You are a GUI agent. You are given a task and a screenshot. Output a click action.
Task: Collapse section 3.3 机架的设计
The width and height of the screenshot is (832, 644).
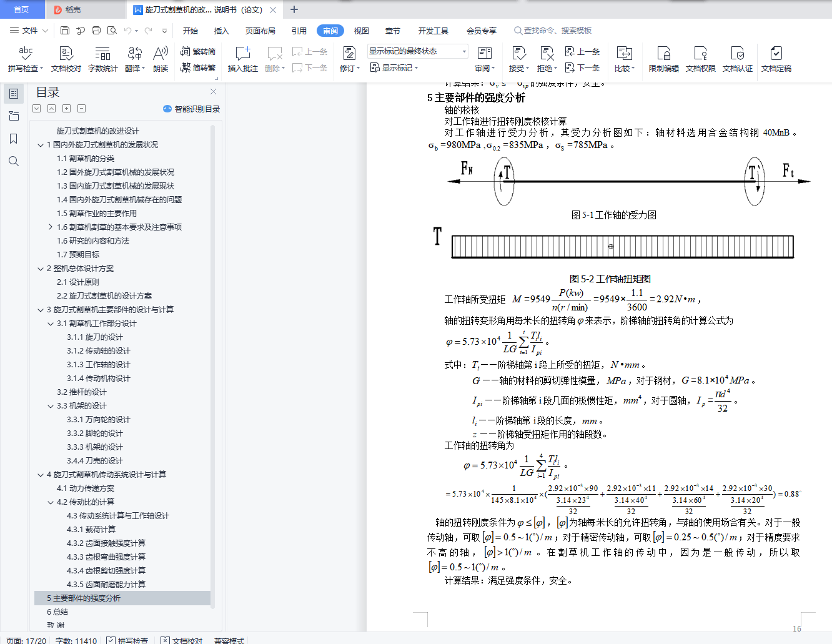coord(51,406)
